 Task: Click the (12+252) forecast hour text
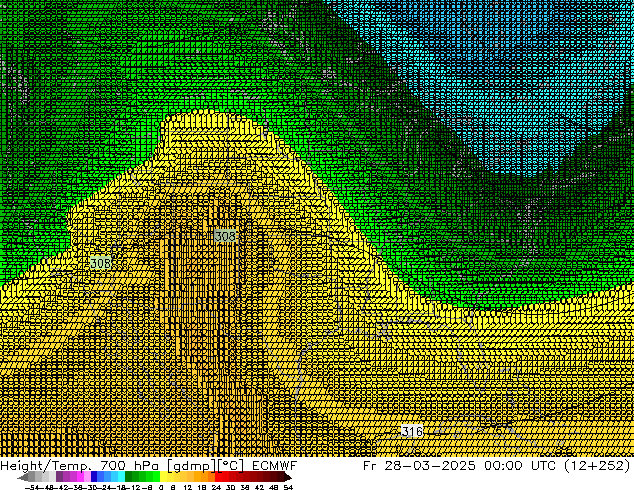tap(597, 465)
